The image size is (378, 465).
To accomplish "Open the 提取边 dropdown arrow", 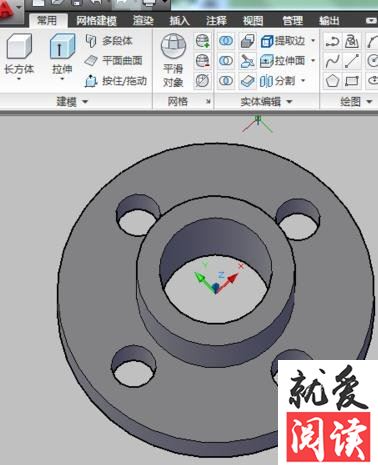I will click(313, 41).
